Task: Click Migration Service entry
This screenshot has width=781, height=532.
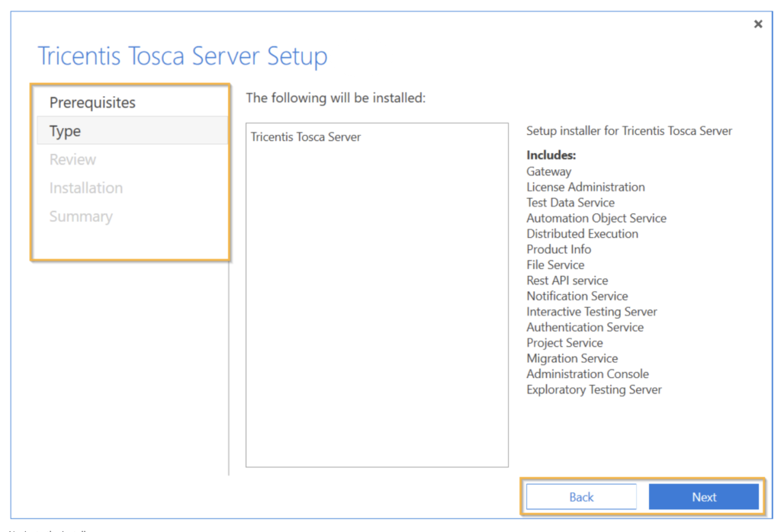Action: [572, 358]
